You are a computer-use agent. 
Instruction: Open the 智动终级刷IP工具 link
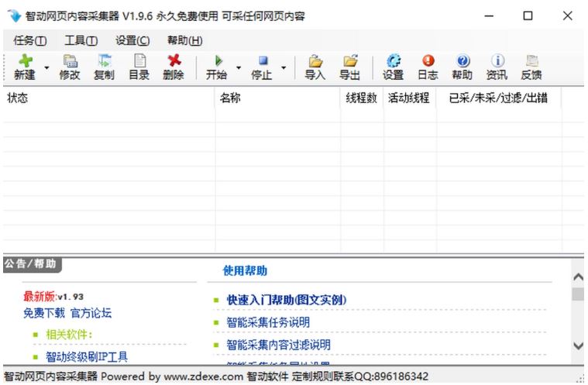[87, 356]
